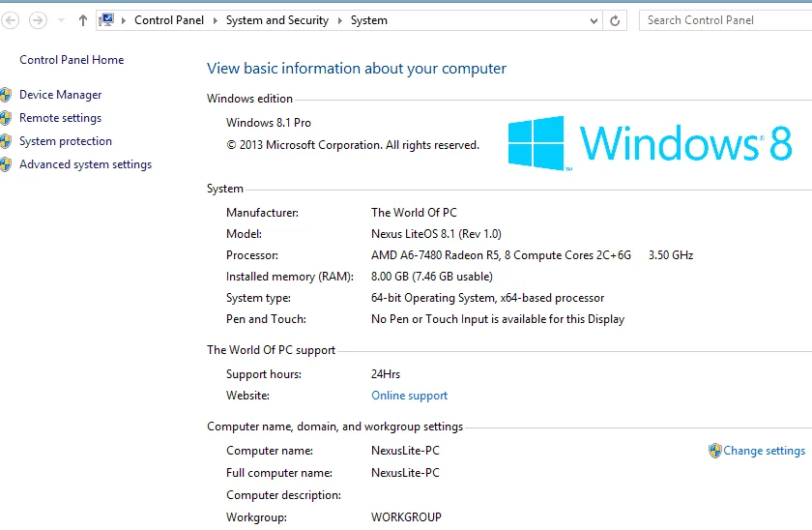Click 'View basic information about your computer' heading

(357, 69)
